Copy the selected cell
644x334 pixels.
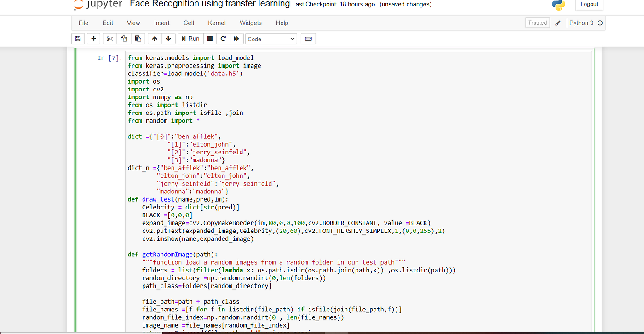click(124, 39)
